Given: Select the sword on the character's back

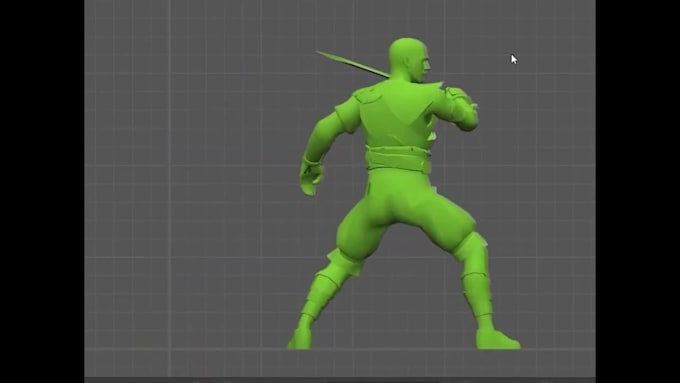Looking at the screenshot, I should pyautogui.click(x=352, y=64).
